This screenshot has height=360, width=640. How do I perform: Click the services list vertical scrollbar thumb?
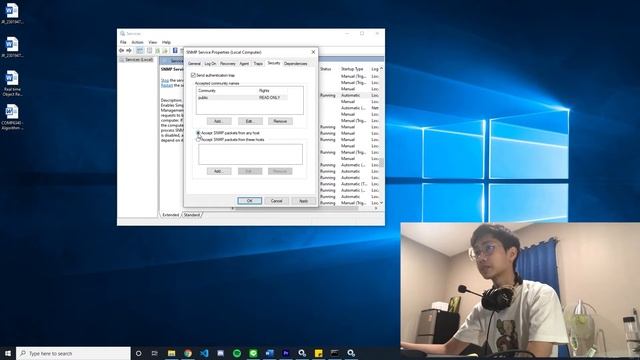pos(382,162)
